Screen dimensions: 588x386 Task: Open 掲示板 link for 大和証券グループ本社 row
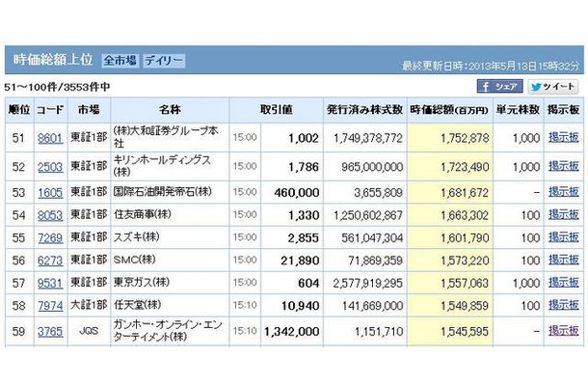(564, 137)
